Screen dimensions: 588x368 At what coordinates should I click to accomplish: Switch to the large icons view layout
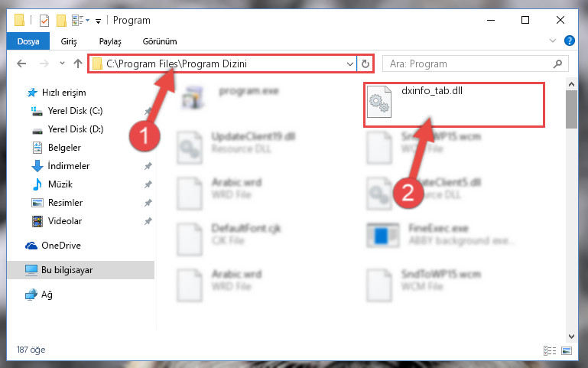click(x=567, y=350)
